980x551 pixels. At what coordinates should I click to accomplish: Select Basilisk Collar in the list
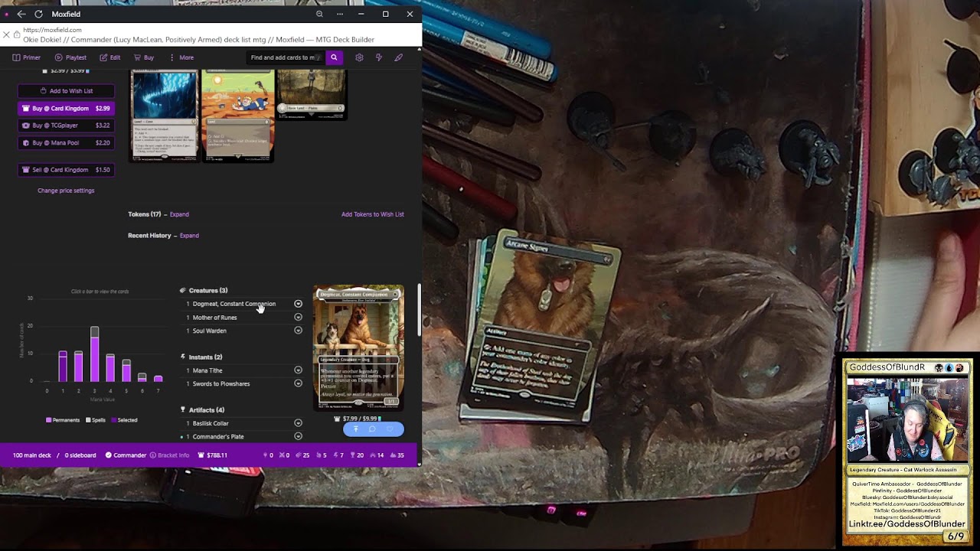[211, 423]
